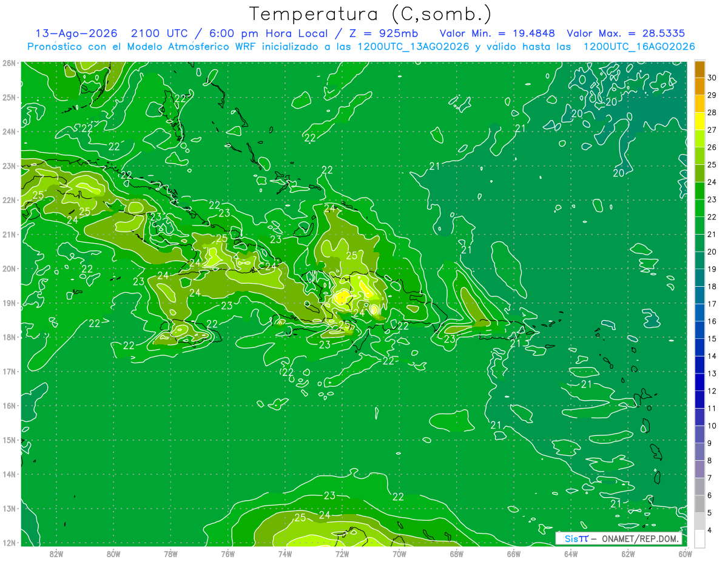
Task: Click the latitude label '26N'
Action: (8, 63)
